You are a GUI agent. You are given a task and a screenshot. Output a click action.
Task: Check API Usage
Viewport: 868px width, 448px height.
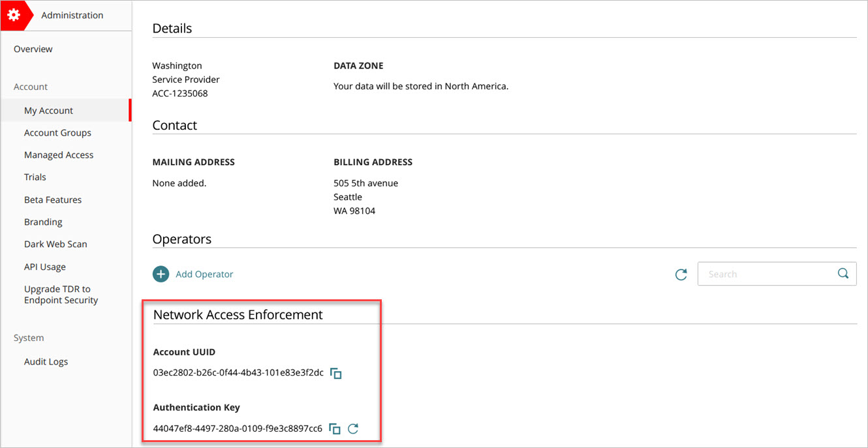click(45, 267)
